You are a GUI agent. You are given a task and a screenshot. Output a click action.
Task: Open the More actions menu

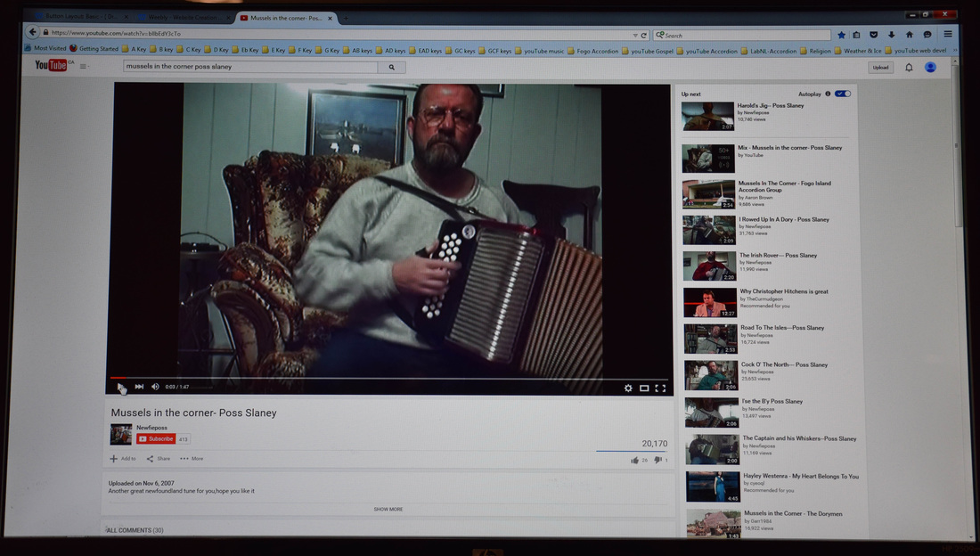pos(192,459)
